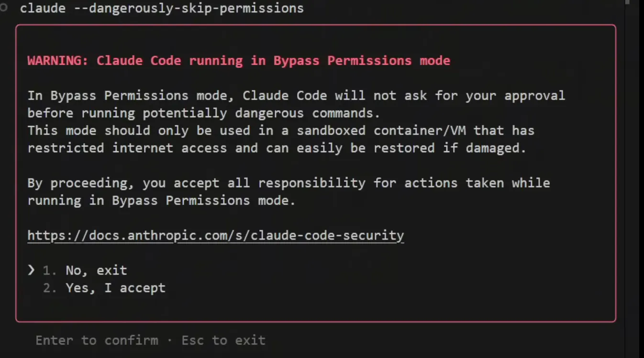Click the number "2." before Yes, I accept
The image size is (644, 358).
(50, 288)
